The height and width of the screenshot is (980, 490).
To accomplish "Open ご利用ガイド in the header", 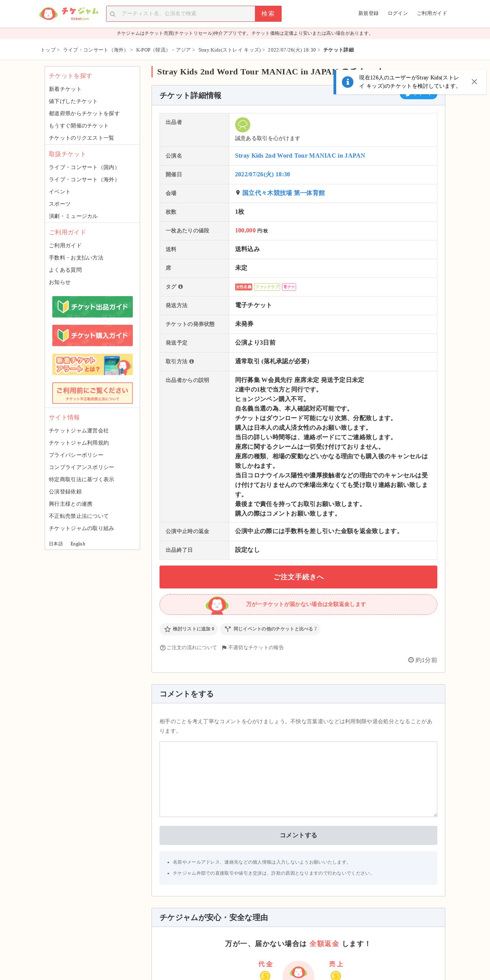I will [x=432, y=13].
